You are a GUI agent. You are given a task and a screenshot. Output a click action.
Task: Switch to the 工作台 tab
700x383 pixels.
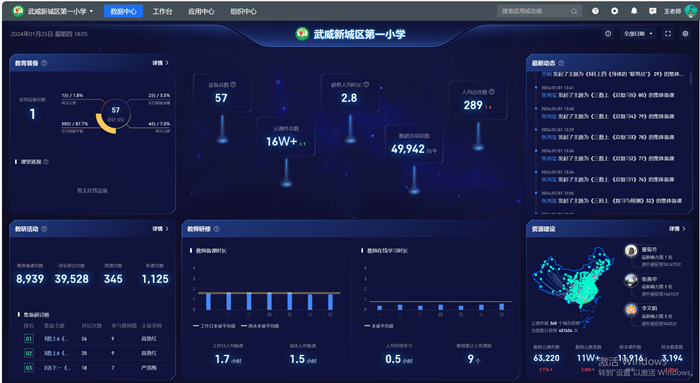(162, 12)
